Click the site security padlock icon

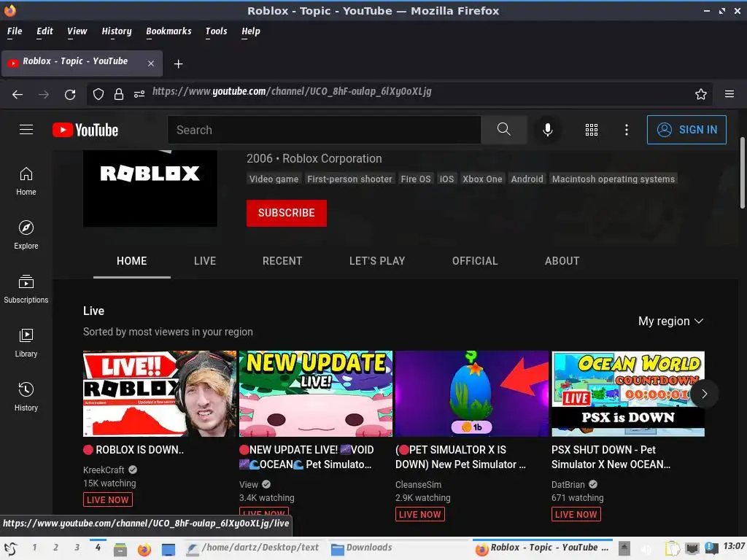(x=119, y=94)
